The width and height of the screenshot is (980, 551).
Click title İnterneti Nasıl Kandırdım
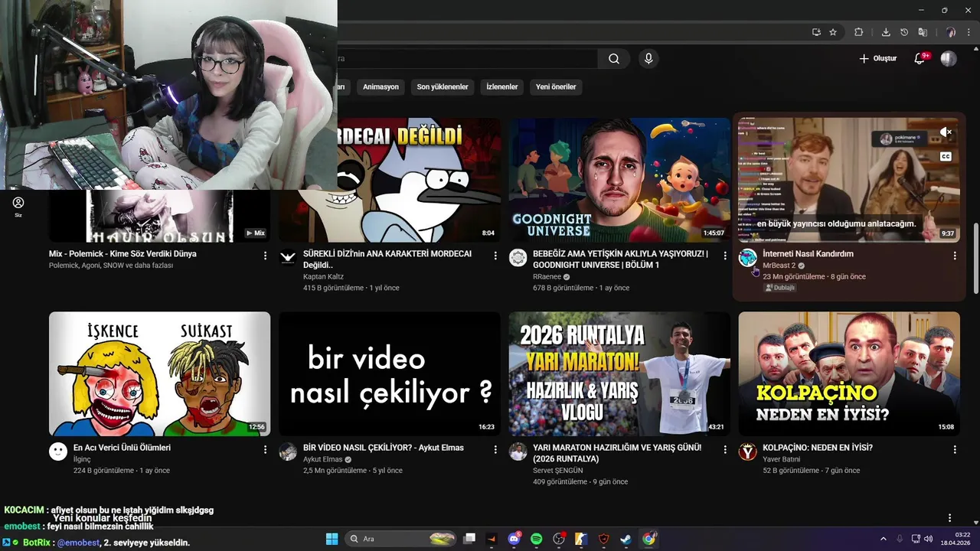pyautogui.click(x=808, y=253)
